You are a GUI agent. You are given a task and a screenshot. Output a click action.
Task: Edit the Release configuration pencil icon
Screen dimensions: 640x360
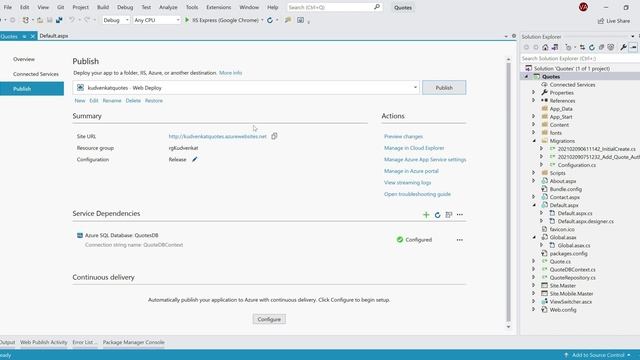[x=195, y=159]
